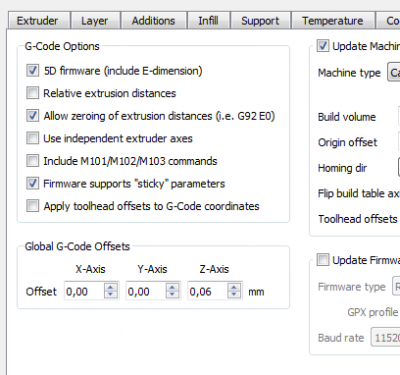Screen dimensions: 400x375
Task: Toggle Update Machine checkbox
Action: coord(323,46)
